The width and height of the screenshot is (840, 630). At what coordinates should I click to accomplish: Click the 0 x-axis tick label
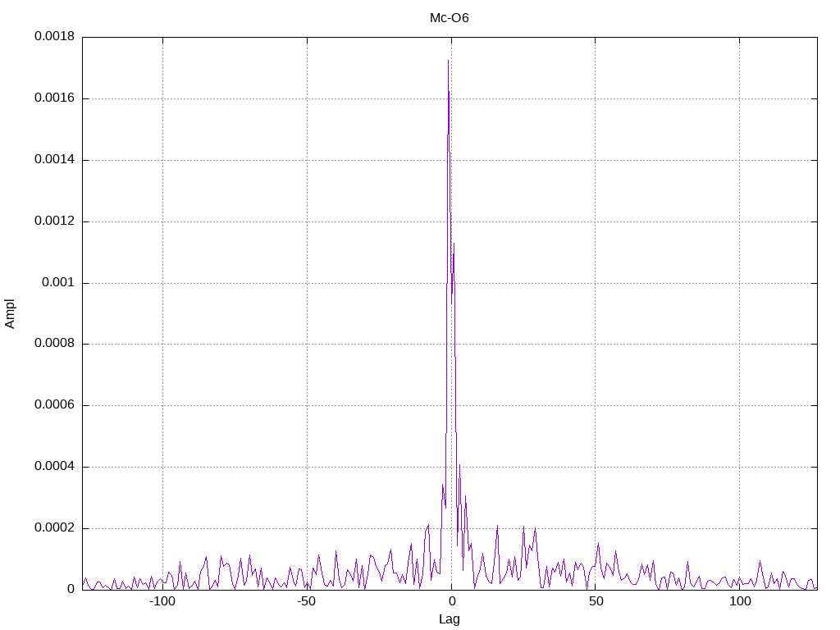point(452,601)
